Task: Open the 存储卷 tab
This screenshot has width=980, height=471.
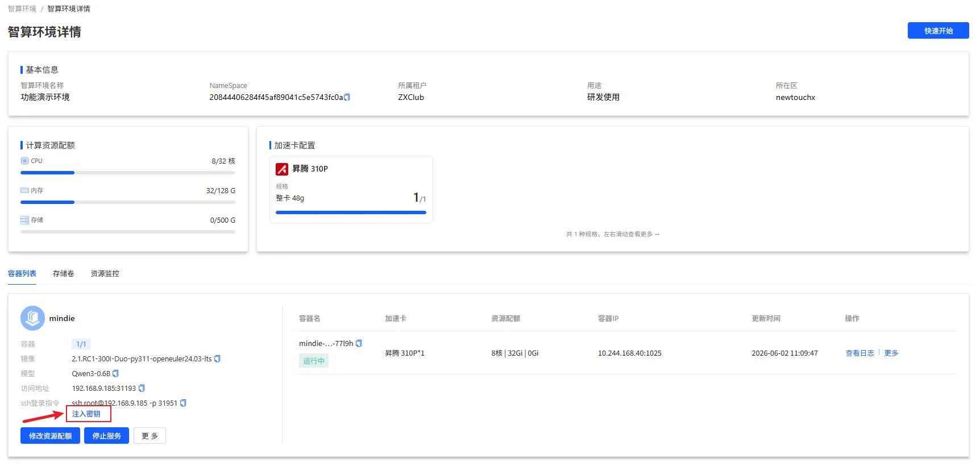Action: coord(63,273)
